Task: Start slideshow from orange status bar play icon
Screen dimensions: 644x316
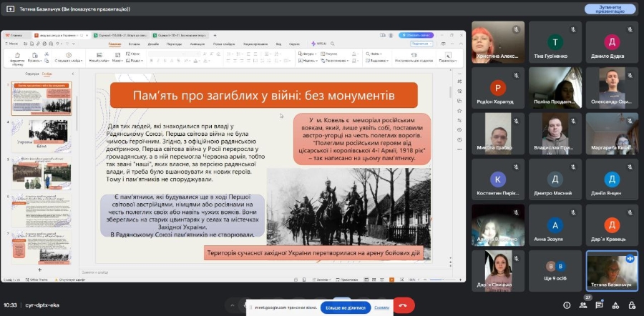Action: (x=392, y=280)
